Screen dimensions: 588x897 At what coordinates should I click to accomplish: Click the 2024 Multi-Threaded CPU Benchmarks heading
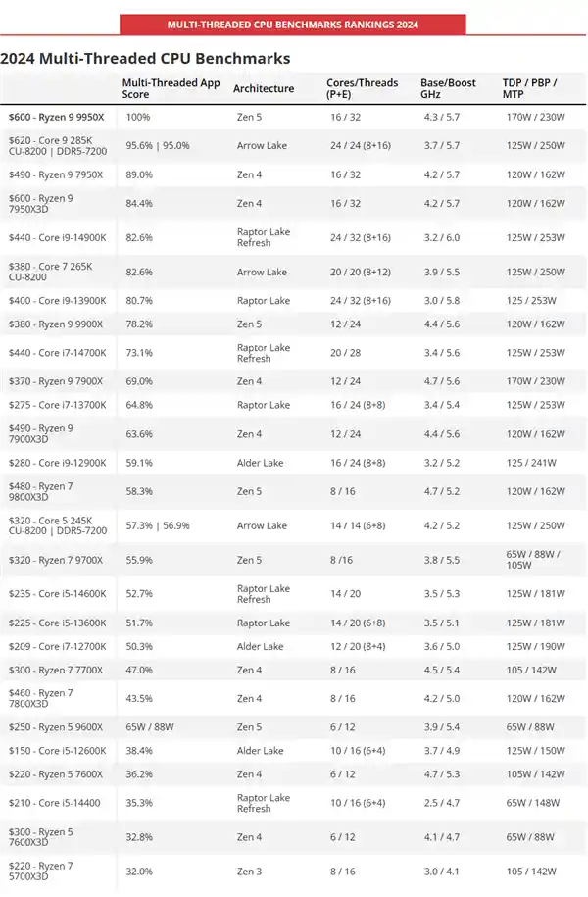click(x=145, y=59)
